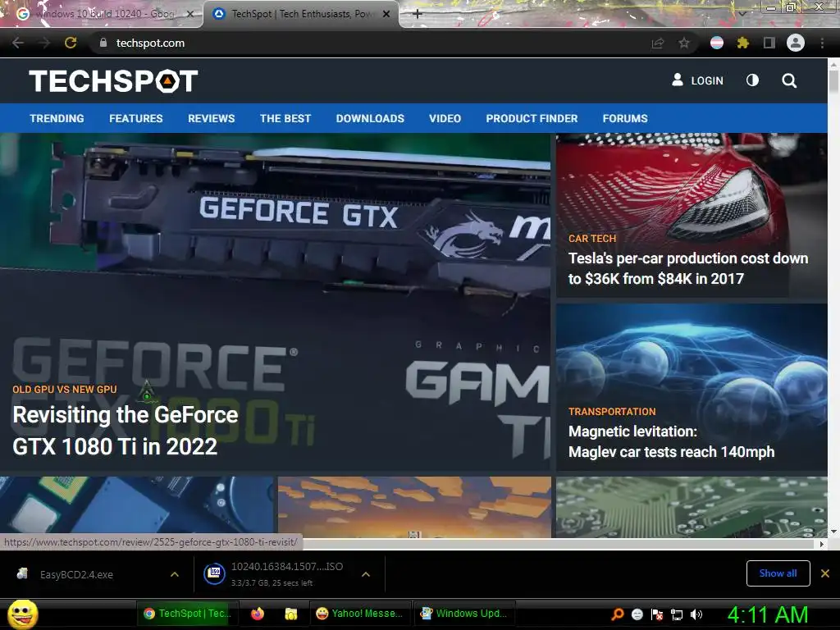Open the site search magnifier icon
The image size is (840, 630).
coord(789,80)
